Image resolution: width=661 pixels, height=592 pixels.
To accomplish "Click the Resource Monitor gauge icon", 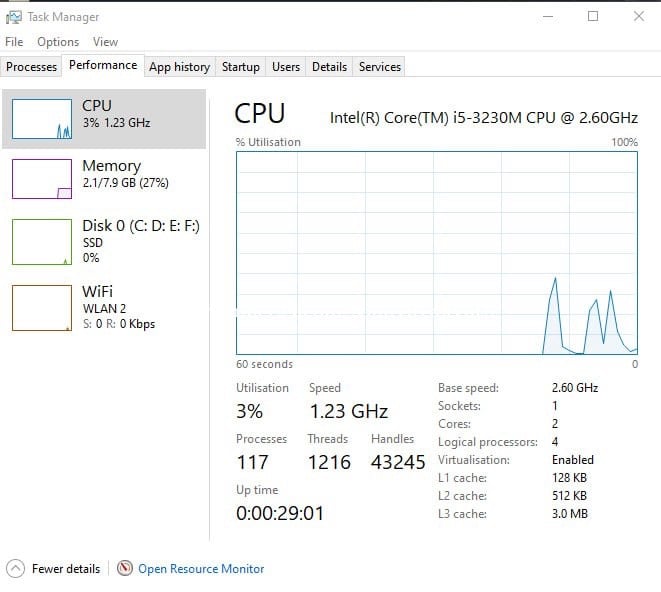I will pyautogui.click(x=125, y=568).
